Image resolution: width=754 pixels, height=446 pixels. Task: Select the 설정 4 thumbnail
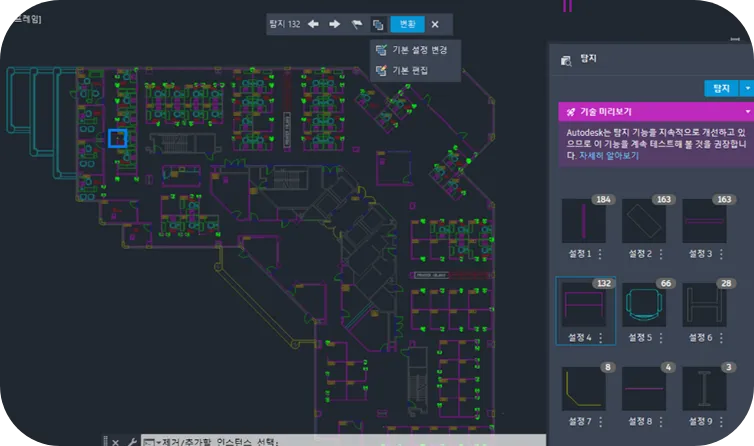coord(584,305)
